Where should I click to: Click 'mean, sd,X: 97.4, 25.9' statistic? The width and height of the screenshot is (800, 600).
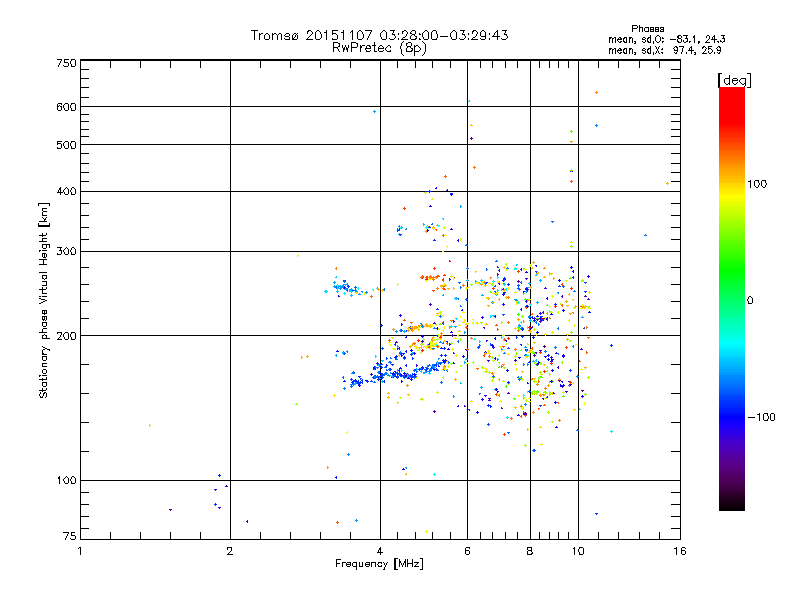[664, 51]
